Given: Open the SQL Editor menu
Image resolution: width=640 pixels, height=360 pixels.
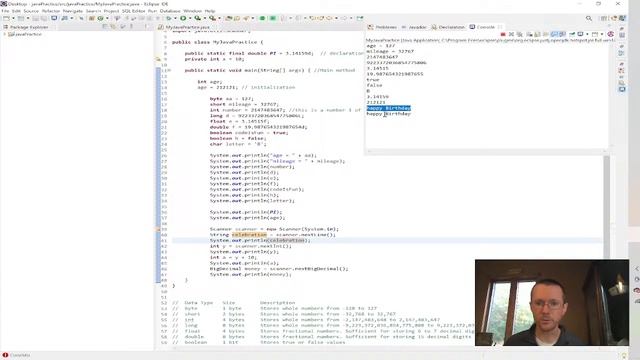Looking at the screenshot, I should coord(133,11).
